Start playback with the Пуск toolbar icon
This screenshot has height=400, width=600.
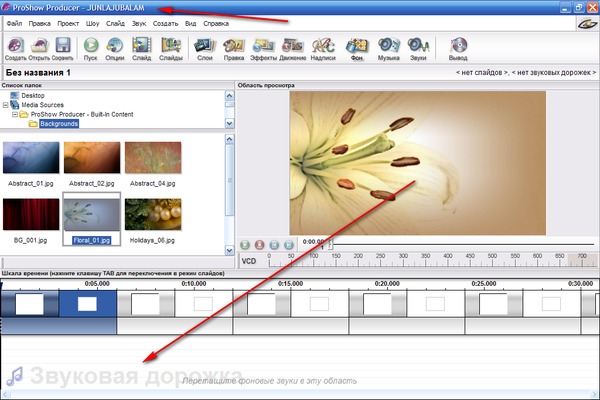pos(91,49)
